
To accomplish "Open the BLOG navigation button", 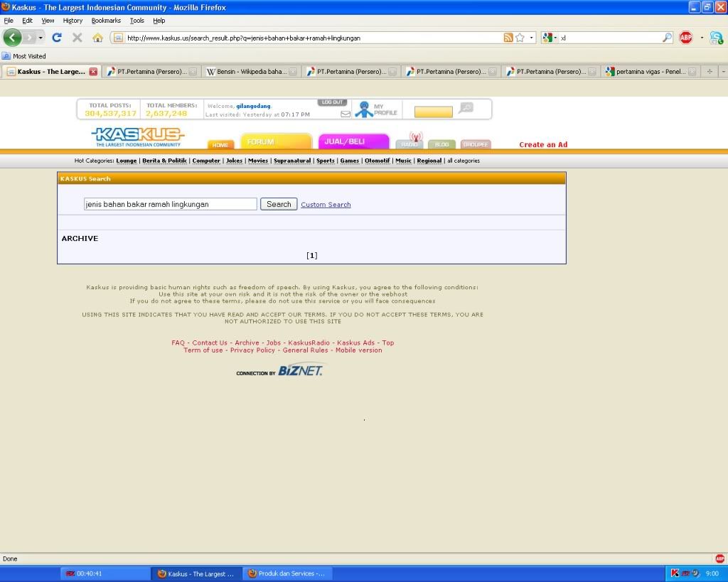I will coord(441,144).
